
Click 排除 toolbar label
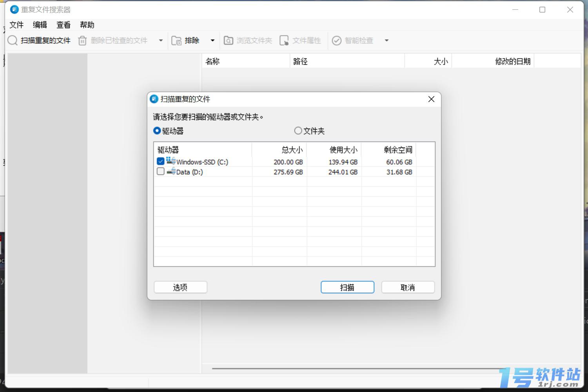click(192, 40)
